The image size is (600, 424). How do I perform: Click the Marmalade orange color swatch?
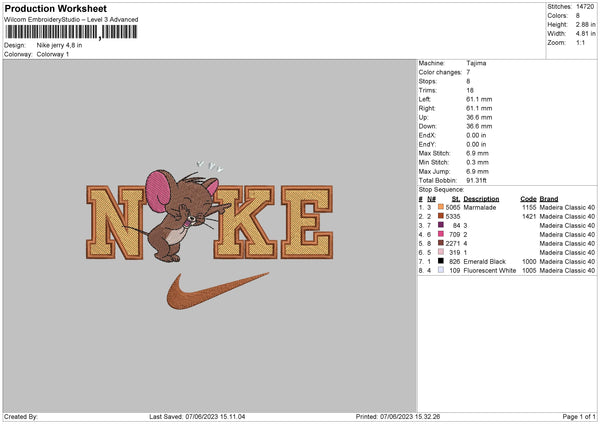coord(441,207)
